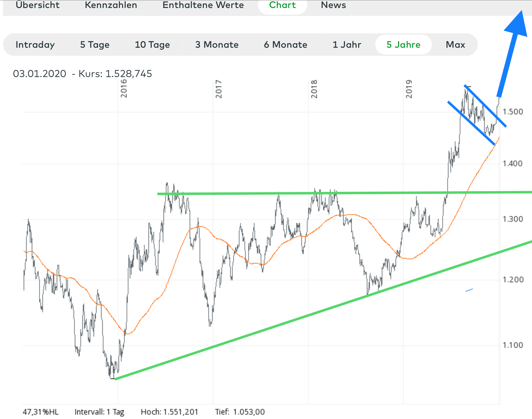532x419 pixels.
Task: Select the 5 Jahre range
Action: [x=403, y=45]
